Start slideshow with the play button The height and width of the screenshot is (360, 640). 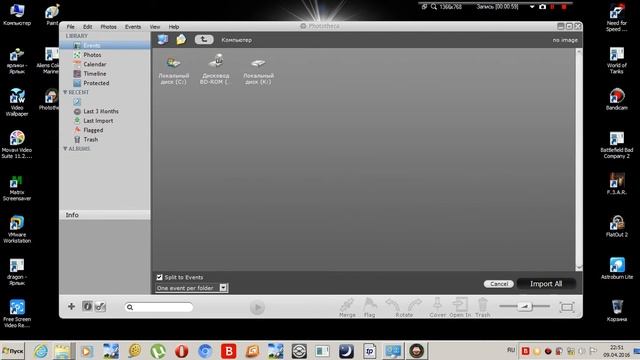point(257,307)
